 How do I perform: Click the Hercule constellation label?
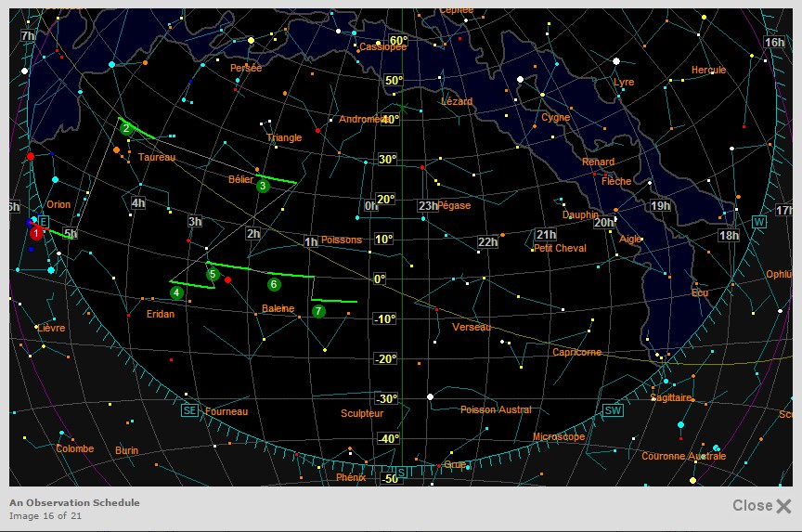[709, 70]
